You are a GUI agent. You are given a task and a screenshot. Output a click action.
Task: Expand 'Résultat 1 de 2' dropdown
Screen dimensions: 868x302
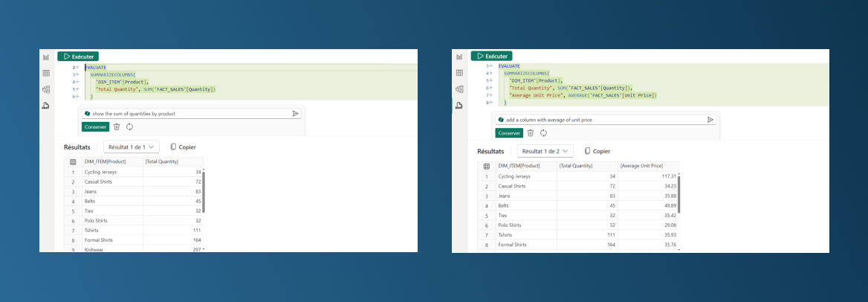point(545,151)
